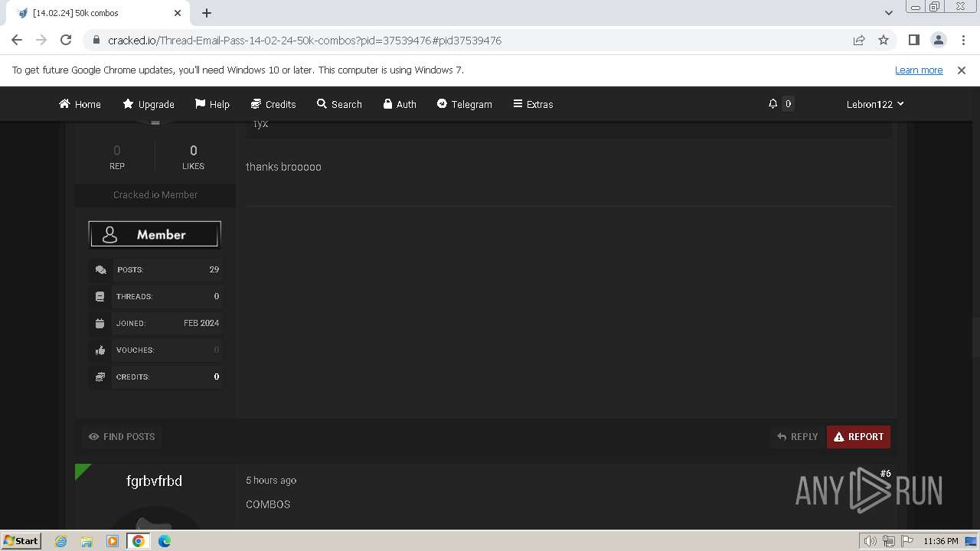The height and width of the screenshot is (551, 980).
Task: Open the Help section
Action: 212,104
